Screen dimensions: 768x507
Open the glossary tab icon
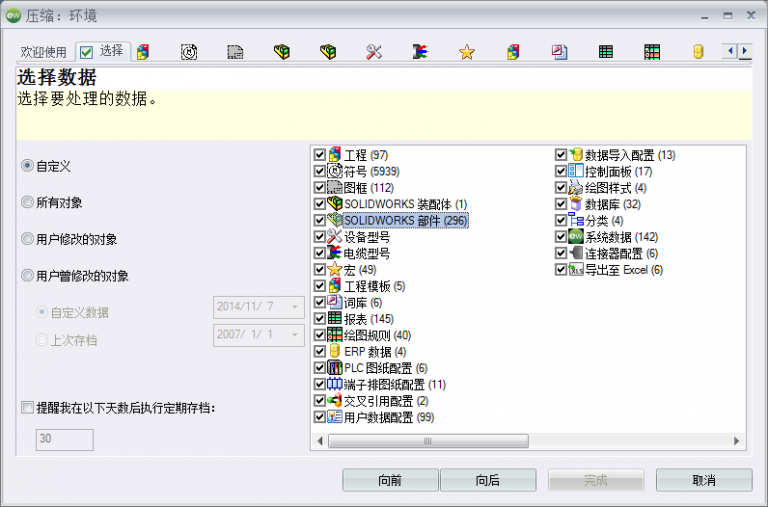click(559, 52)
